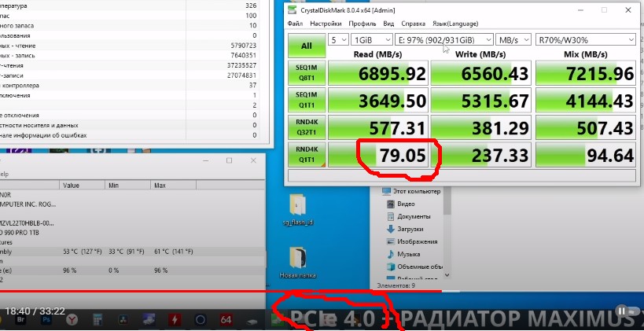Open the dark circle icon taskbar app
Screen dimensions: 644x331
[201, 319]
